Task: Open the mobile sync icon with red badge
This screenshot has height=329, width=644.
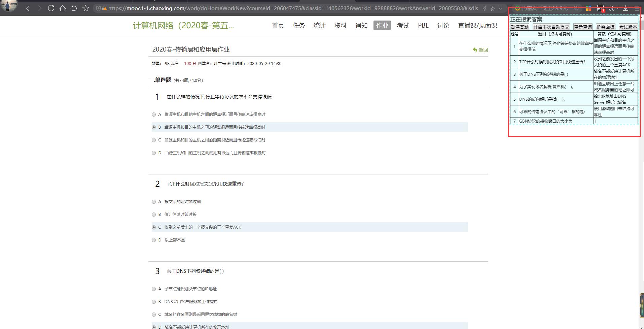Action: pyautogui.click(x=600, y=8)
